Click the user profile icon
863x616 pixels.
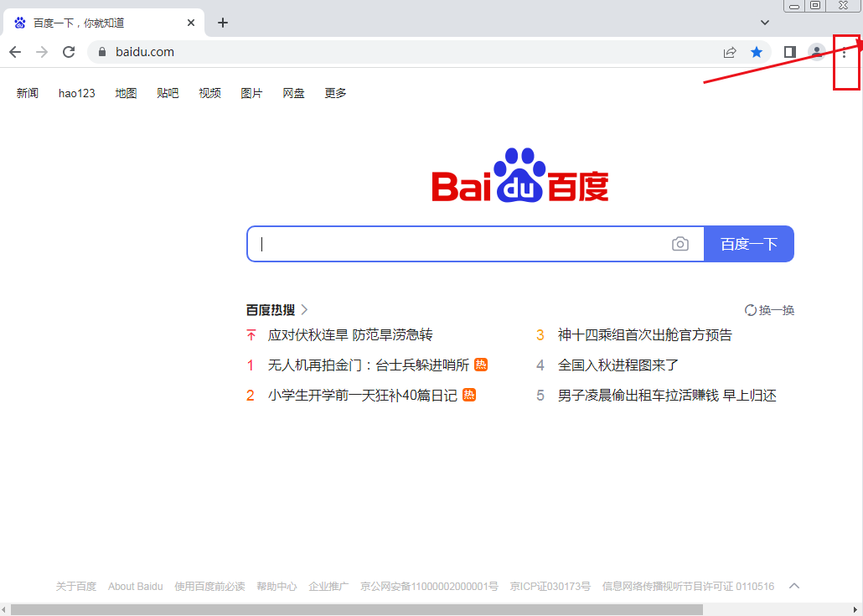pyautogui.click(x=816, y=51)
